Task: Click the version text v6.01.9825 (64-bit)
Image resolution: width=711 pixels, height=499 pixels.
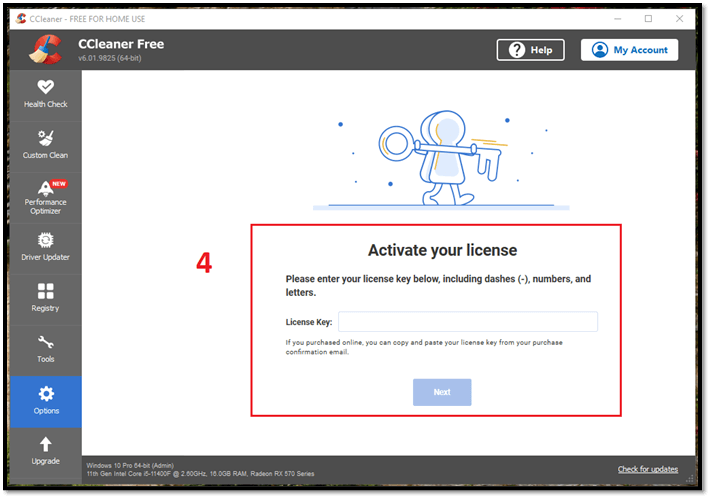Action: 109,58
